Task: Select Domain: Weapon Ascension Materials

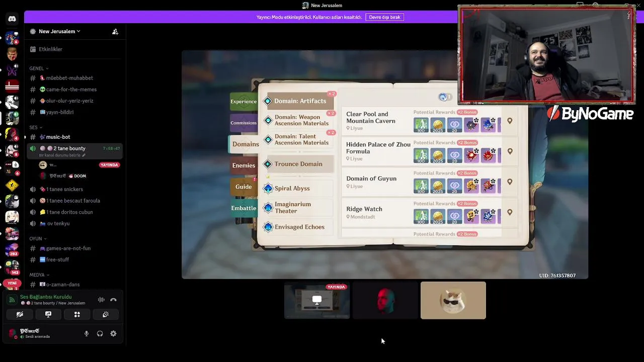Action: [x=299, y=120]
